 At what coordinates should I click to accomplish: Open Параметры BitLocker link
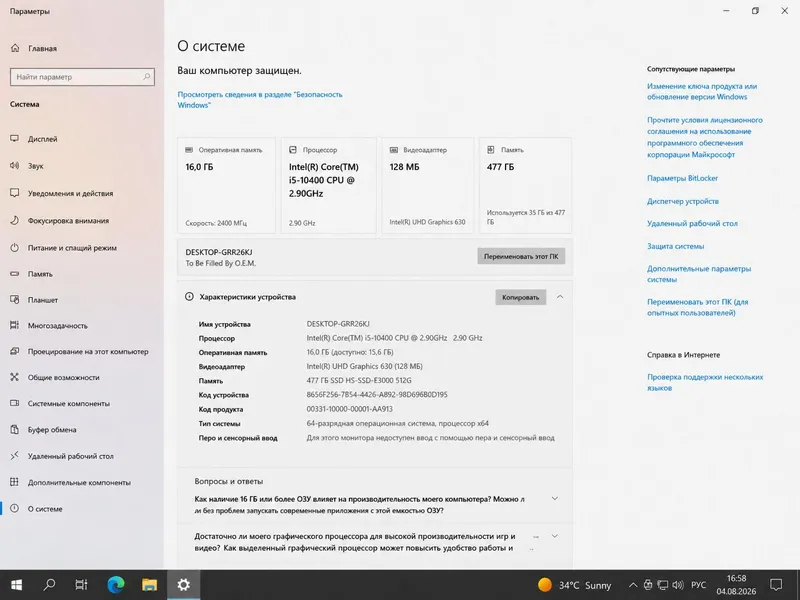(x=682, y=178)
